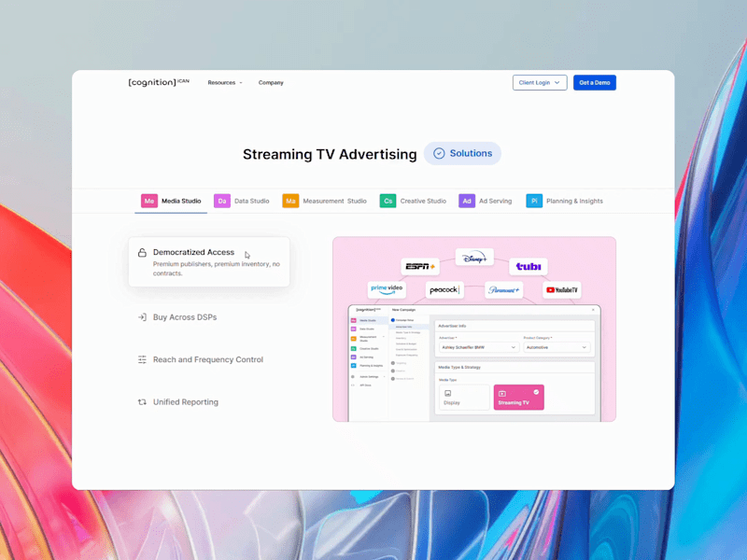Click the checkmark icon in Solutions badge

(x=439, y=153)
